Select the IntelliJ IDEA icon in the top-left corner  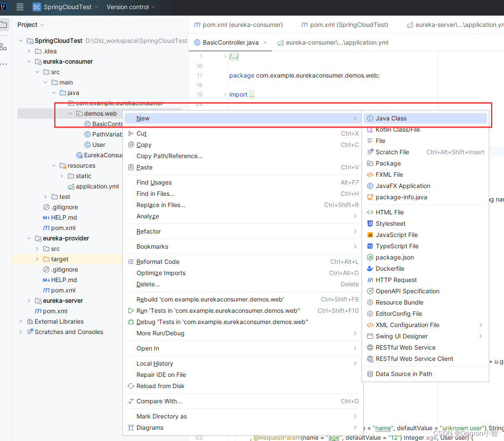tap(5, 7)
